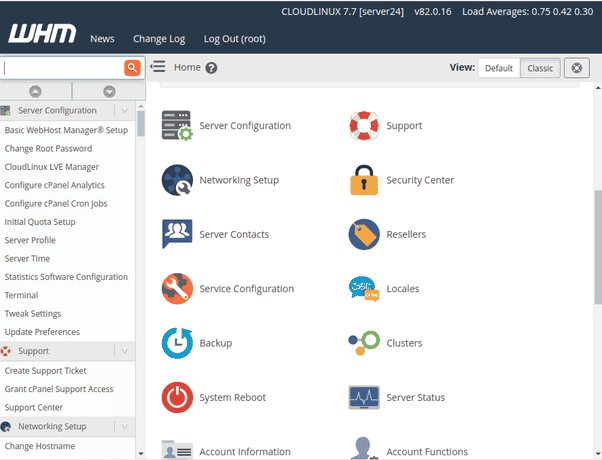
Task: Open Configure cPanel Analytics
Action: (x=55, y=185)
